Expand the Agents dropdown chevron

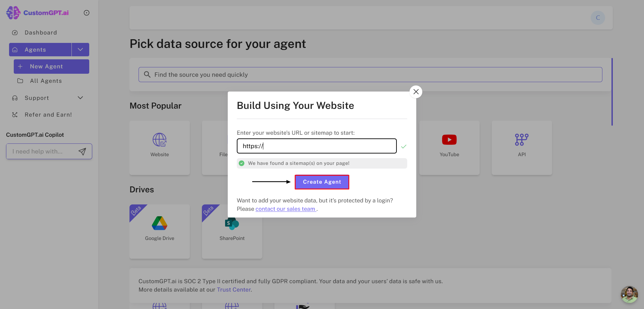point(80,50)
